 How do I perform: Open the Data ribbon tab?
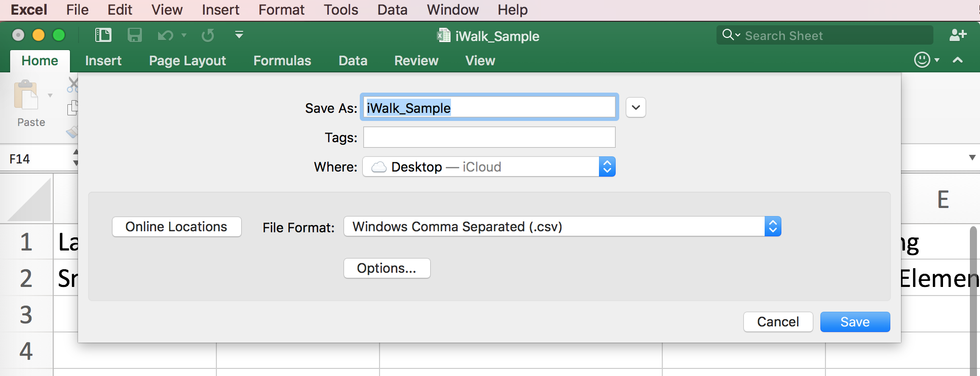[353, 61]
